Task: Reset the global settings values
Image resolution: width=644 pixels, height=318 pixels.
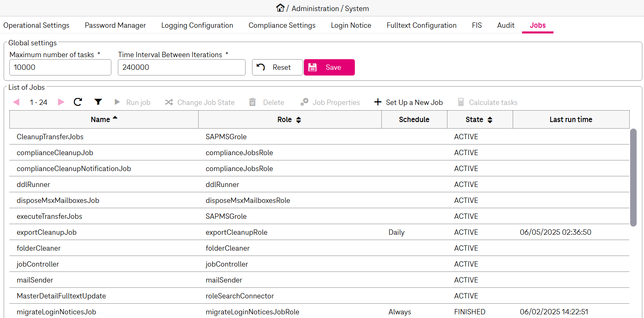Action: tap(277, 67)
